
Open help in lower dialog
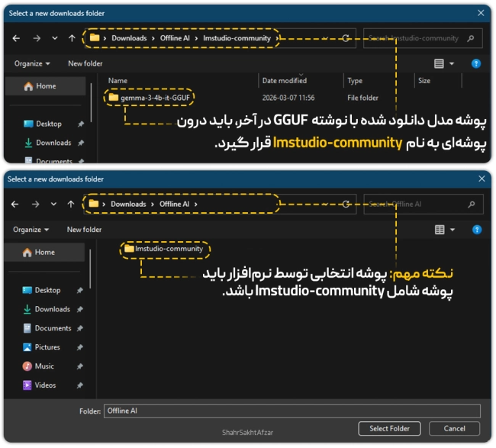point(476,230)
